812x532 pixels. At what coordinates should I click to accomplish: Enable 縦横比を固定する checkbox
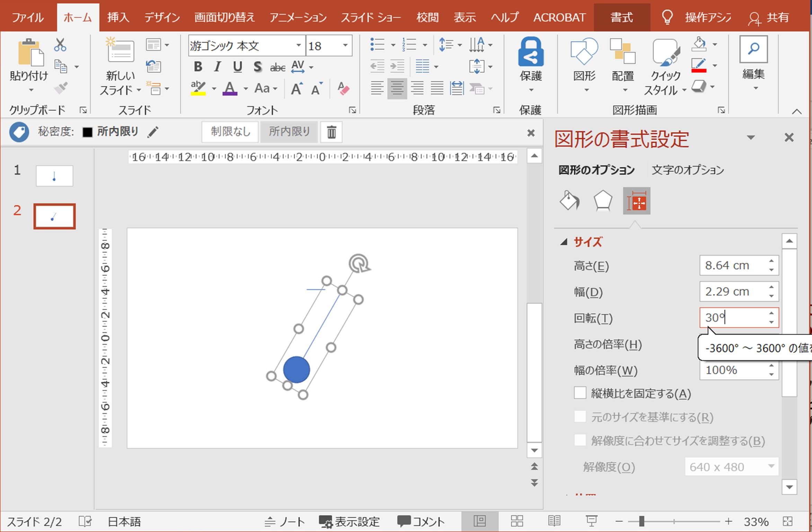point(580,393)
